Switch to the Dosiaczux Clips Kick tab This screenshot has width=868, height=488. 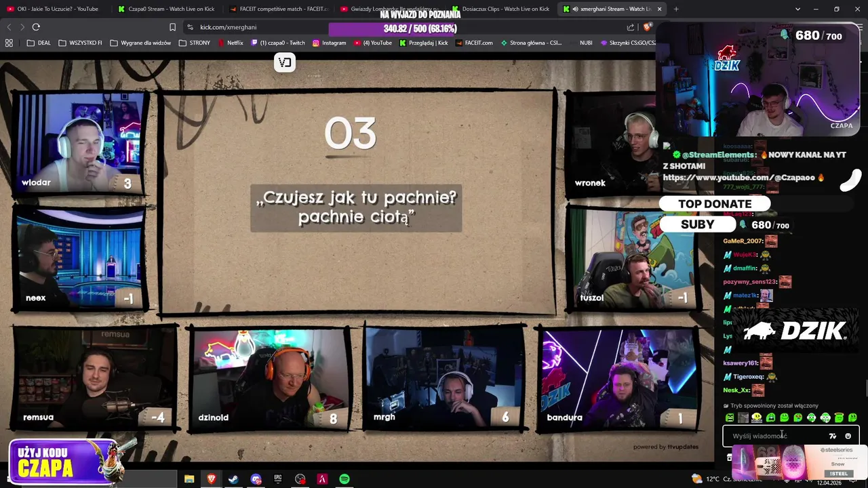500,9
